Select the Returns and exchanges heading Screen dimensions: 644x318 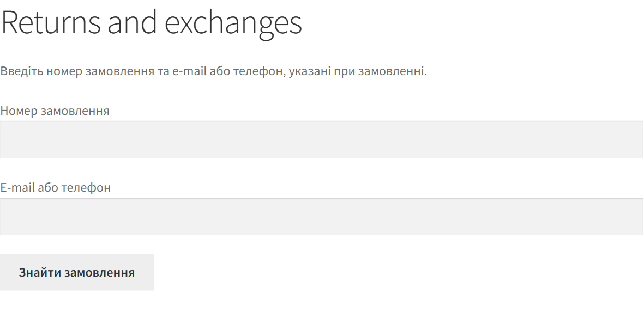(151, 23)
